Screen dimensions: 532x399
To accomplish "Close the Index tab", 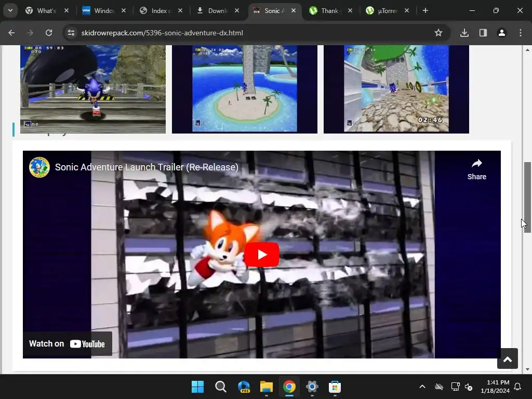I will 180,10.
